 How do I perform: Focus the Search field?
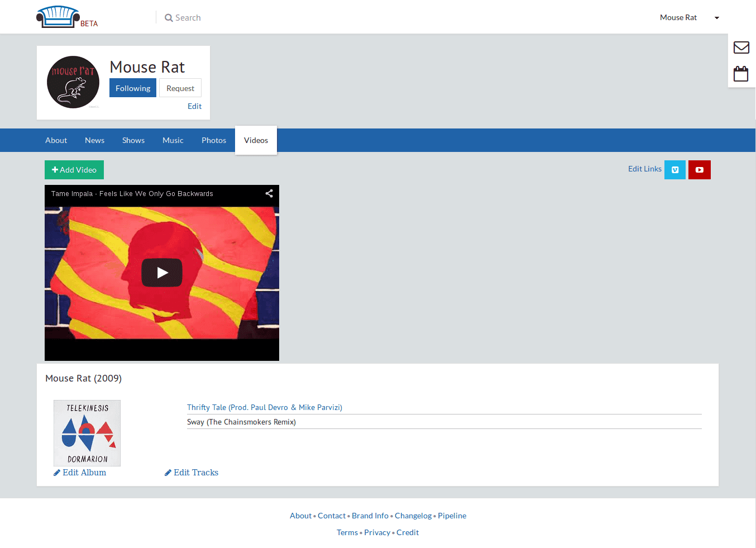[x=188, y=18]
